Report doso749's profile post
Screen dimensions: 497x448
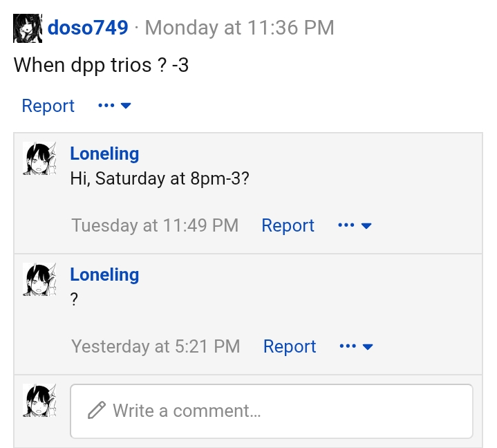[48, 106]
